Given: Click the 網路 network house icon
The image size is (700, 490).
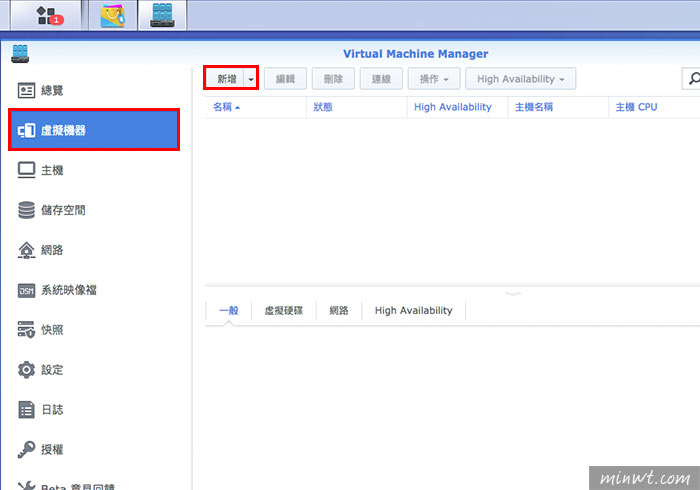Looking at the screenshot, I should [x=26, y=250].
